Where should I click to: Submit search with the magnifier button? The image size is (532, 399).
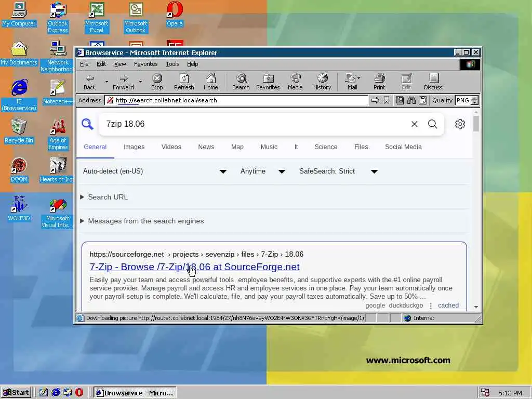click(433, 124)
